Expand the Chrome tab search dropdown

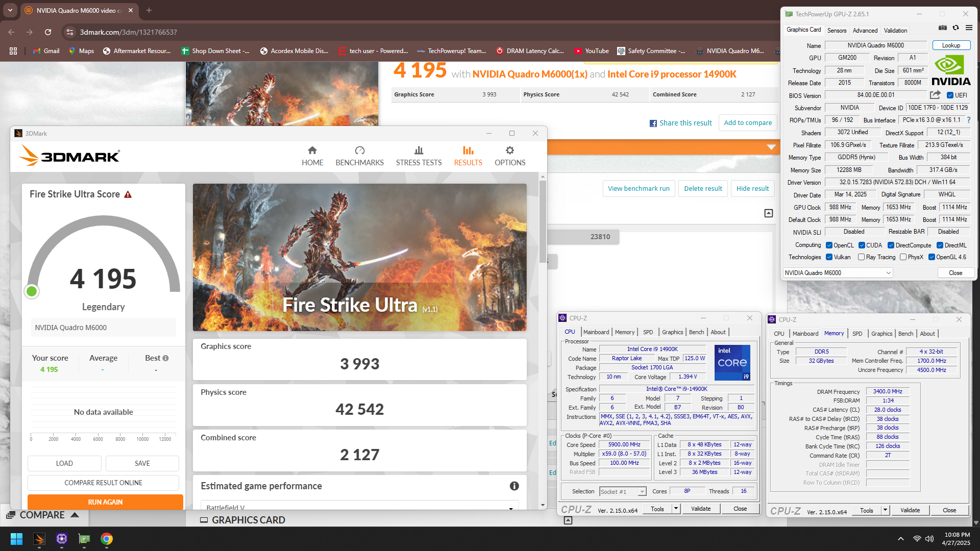click(x=10, y=10)
